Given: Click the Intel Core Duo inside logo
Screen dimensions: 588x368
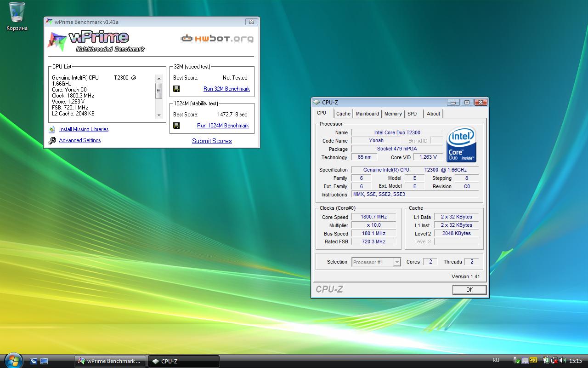Looking at the screenshot, I should tap(461, 144).
